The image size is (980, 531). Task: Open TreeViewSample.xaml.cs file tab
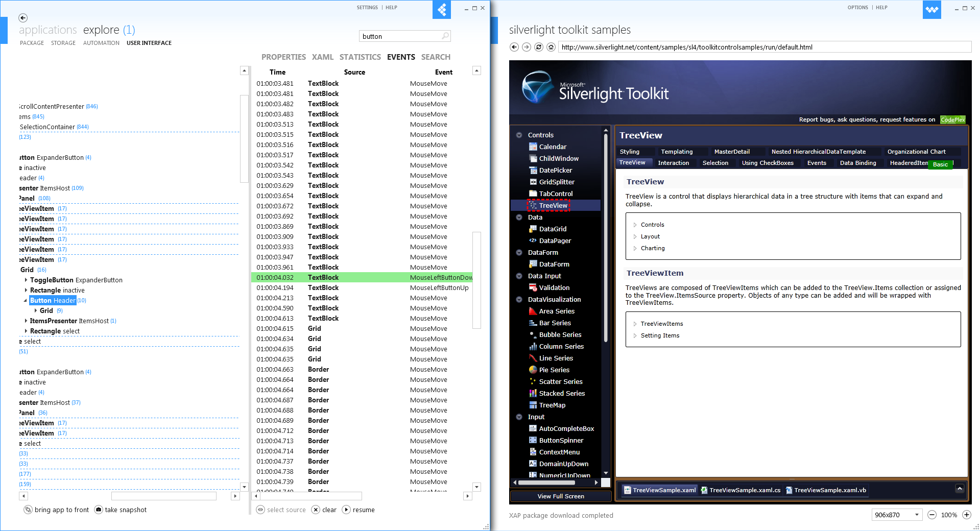[x=740, y=490]
